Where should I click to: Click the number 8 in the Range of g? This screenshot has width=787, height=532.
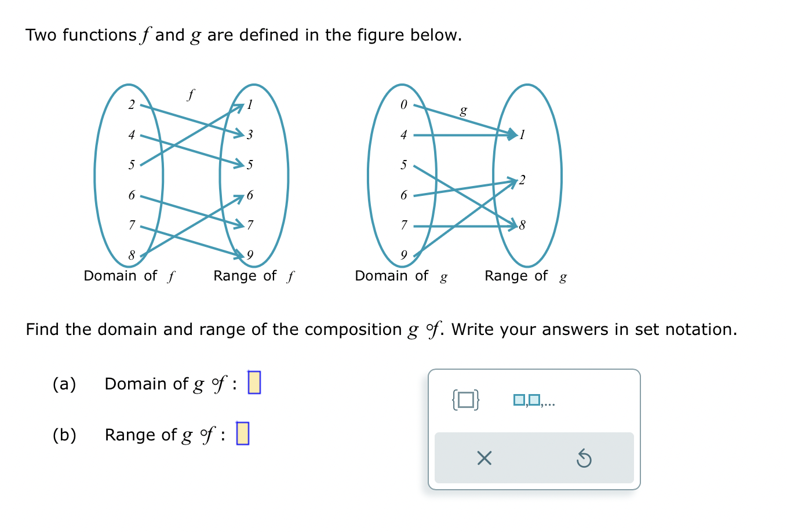coord(521,224)
